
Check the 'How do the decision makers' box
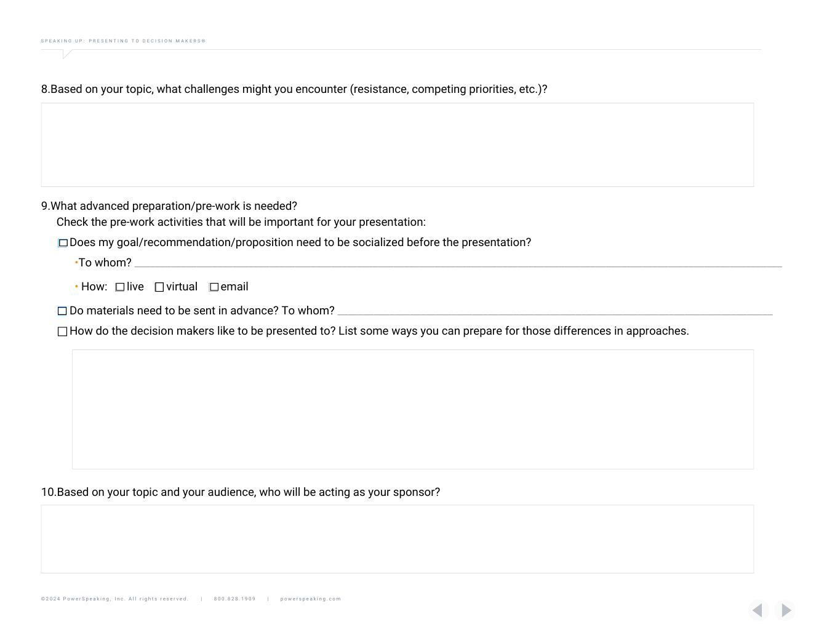coord(62,332)
